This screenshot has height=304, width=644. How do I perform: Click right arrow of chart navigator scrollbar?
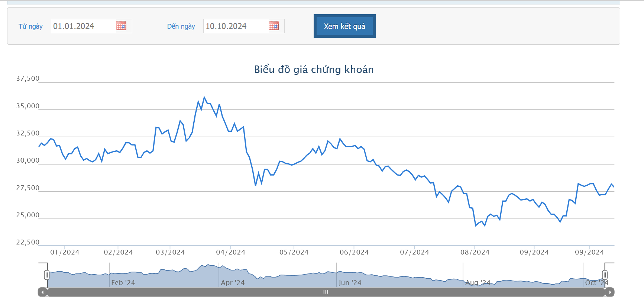point(610,292)
